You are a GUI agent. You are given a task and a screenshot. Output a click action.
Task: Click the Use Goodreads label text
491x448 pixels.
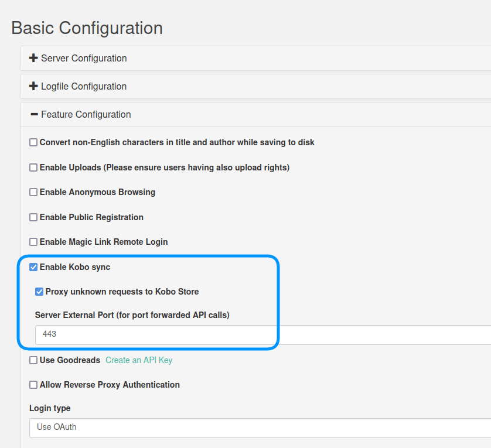[x=70, y=360]
